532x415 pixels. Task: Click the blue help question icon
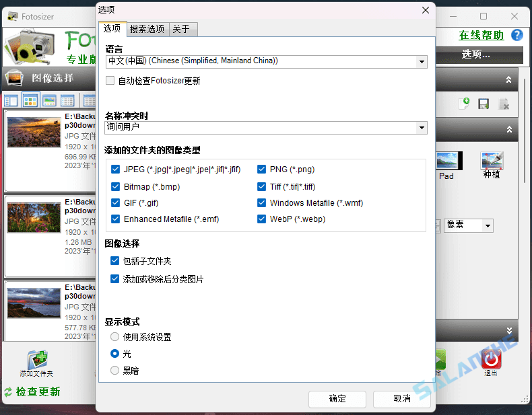(517, 35)
